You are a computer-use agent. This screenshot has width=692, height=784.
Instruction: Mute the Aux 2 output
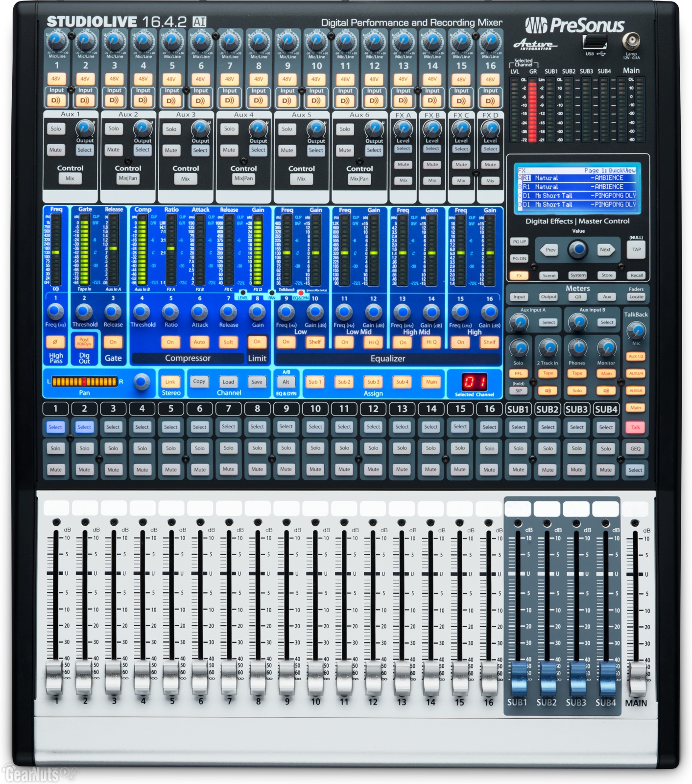tap(113, 150)
